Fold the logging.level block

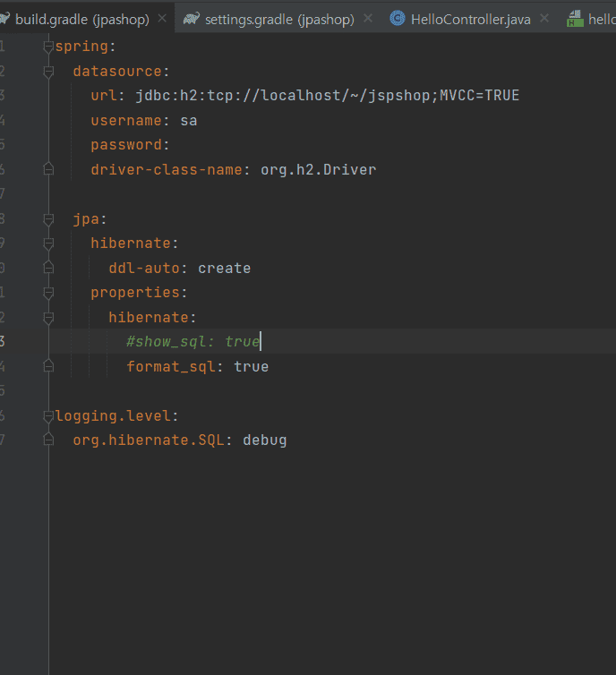pos(48,415)
